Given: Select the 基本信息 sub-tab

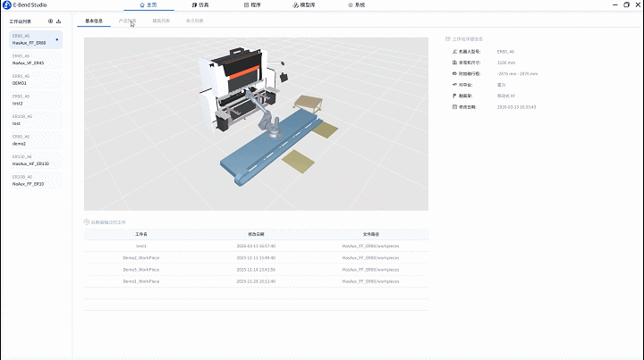Looking at the screenshot, I should click(x=94, y=21).
